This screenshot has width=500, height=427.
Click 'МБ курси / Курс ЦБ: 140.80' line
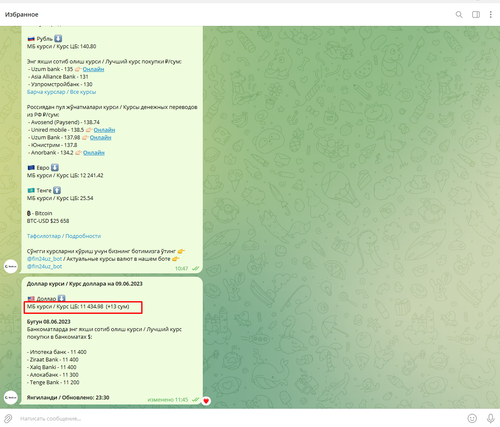(x=61, y=46)
